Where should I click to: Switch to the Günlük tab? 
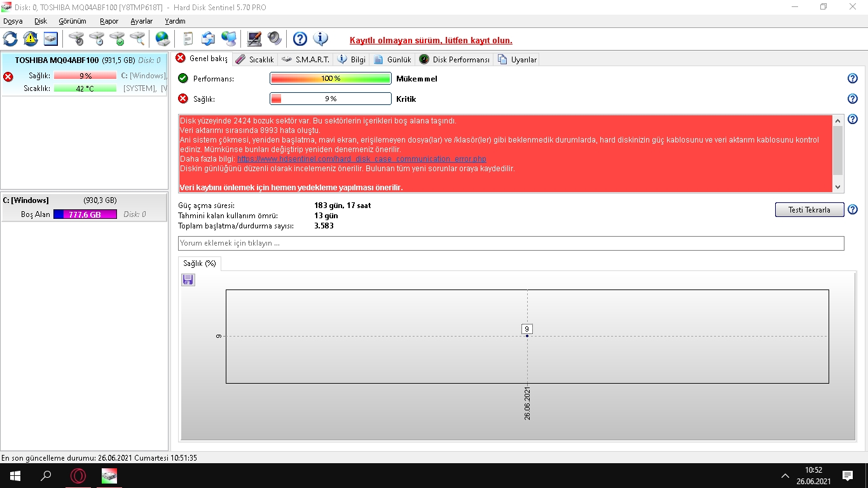392,59
